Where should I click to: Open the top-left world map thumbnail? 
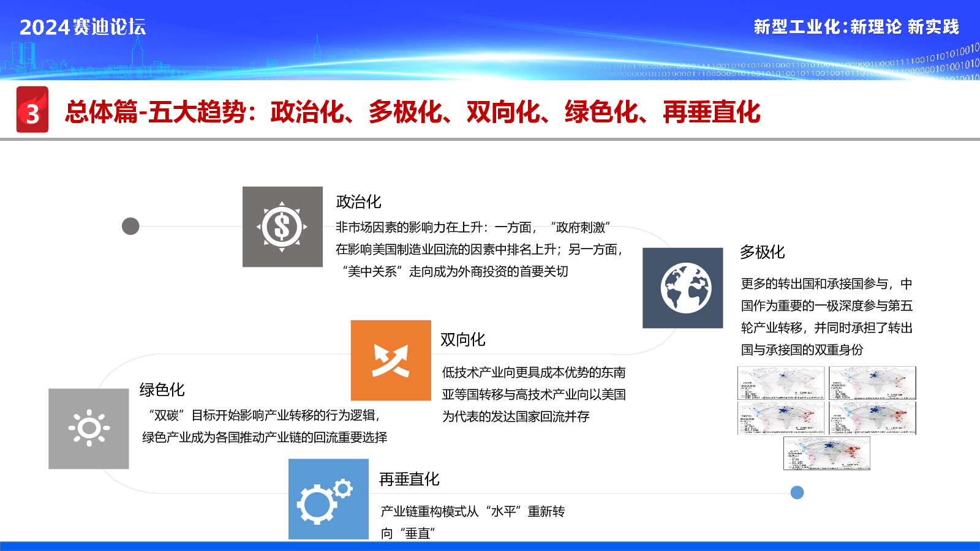pos(780,383)
